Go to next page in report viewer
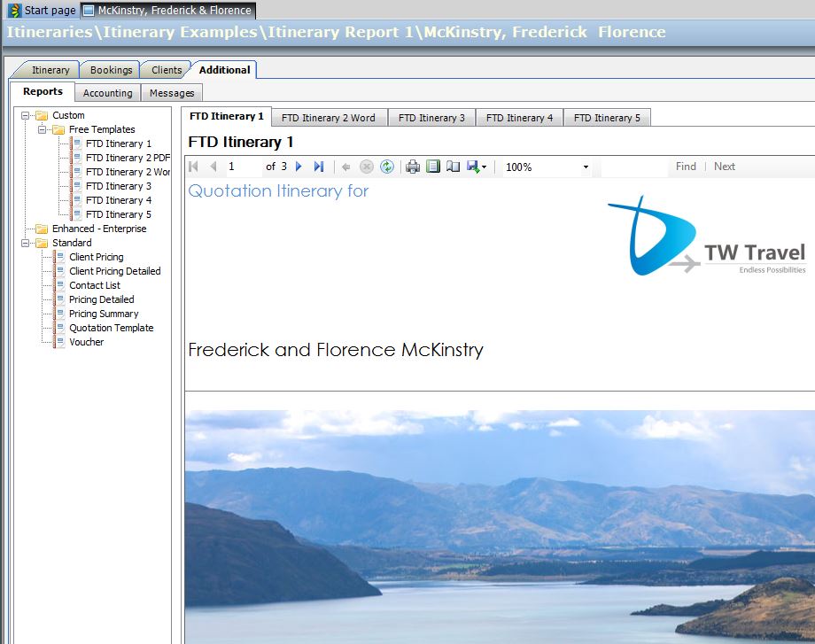815x644 pixels. [x=299, y=167]
